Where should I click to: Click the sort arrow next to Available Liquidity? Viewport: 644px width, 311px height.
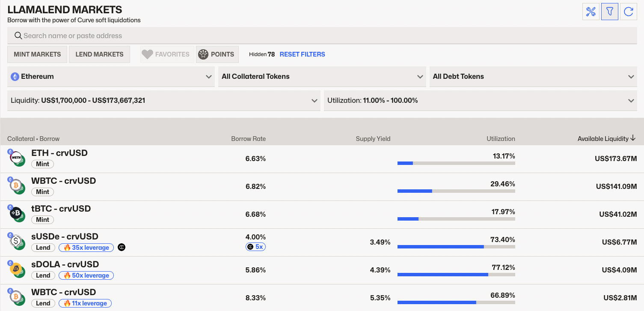(x=633, y=138)
